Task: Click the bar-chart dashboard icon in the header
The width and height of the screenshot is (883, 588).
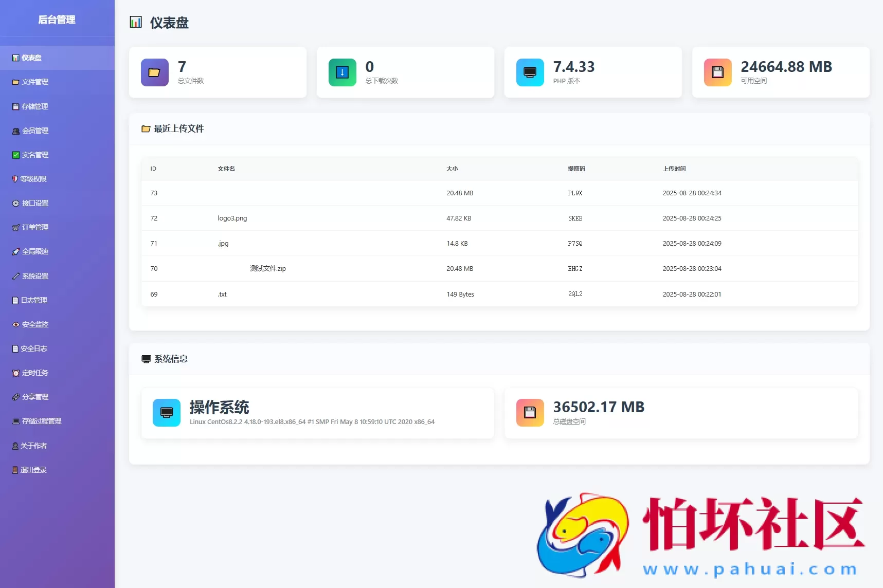Action: click(136, 22)
